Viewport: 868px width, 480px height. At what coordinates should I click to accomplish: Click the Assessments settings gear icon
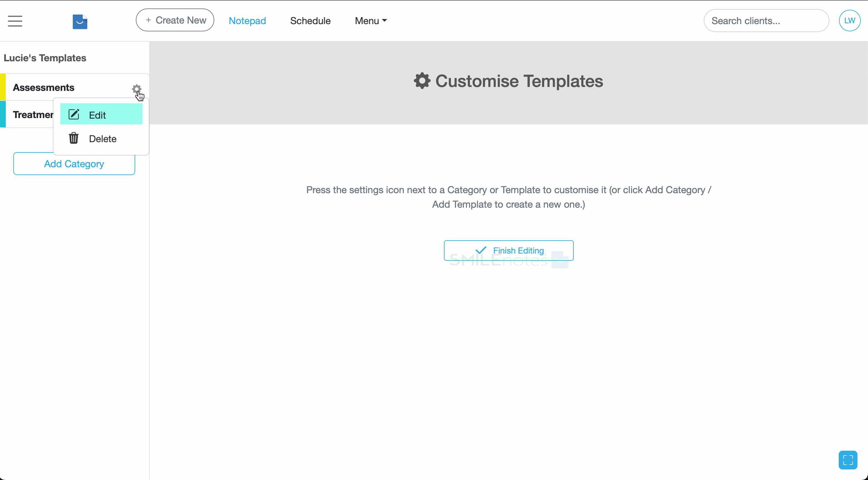136,89
